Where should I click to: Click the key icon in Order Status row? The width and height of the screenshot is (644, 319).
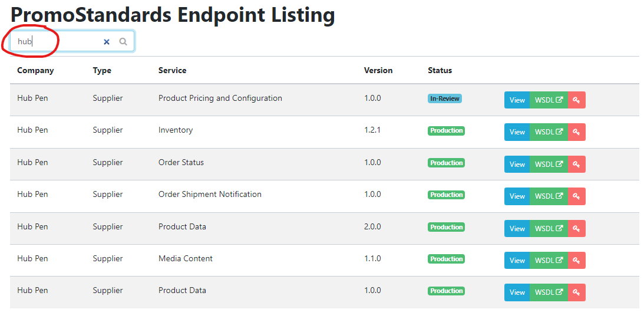[x=576, y=165]
